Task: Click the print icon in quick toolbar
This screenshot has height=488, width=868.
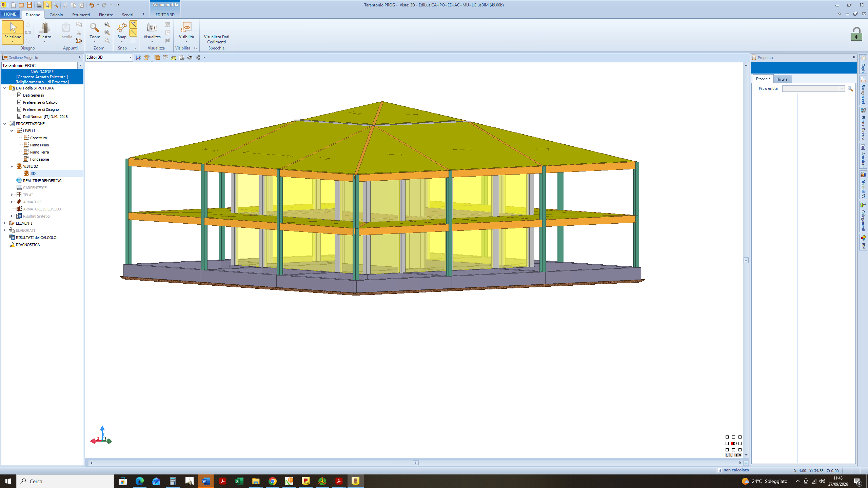Action: [39, 5]
